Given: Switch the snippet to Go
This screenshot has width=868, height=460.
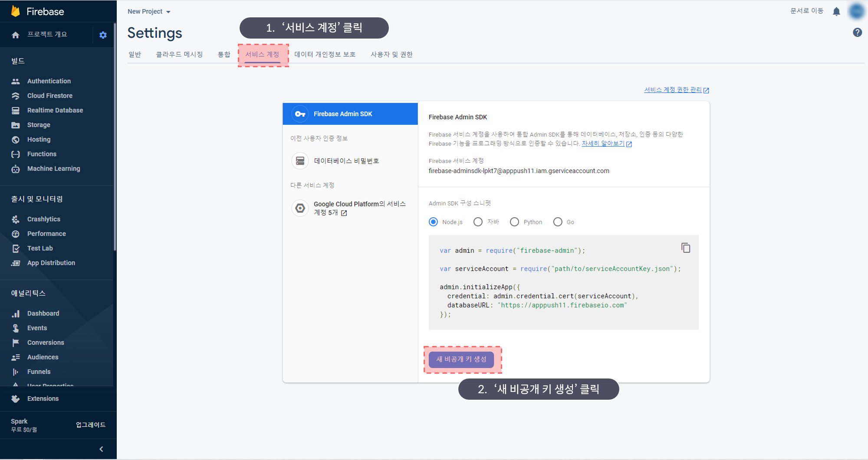Looking at the screenshot, I should click(x=558, y=222).
